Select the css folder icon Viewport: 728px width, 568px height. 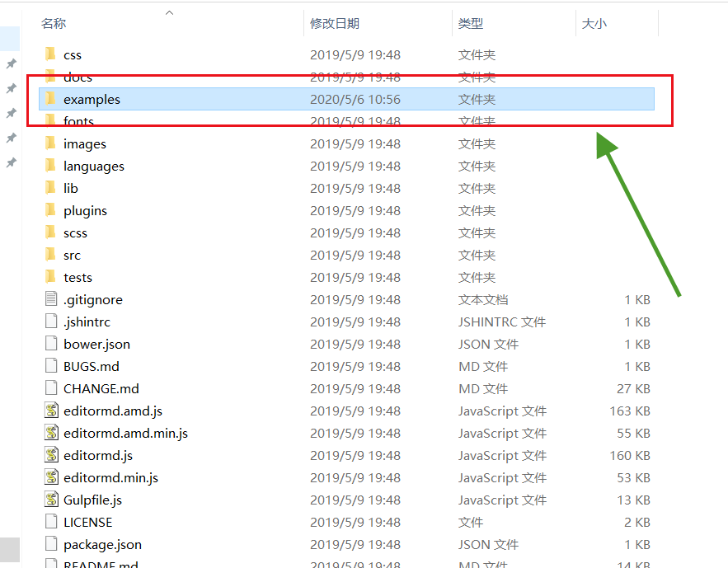point(50,54)
